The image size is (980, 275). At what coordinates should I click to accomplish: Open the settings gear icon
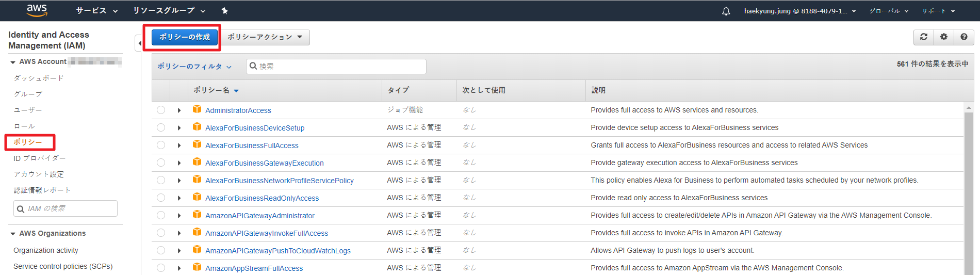pyautogui.click(x=944, y=37)
